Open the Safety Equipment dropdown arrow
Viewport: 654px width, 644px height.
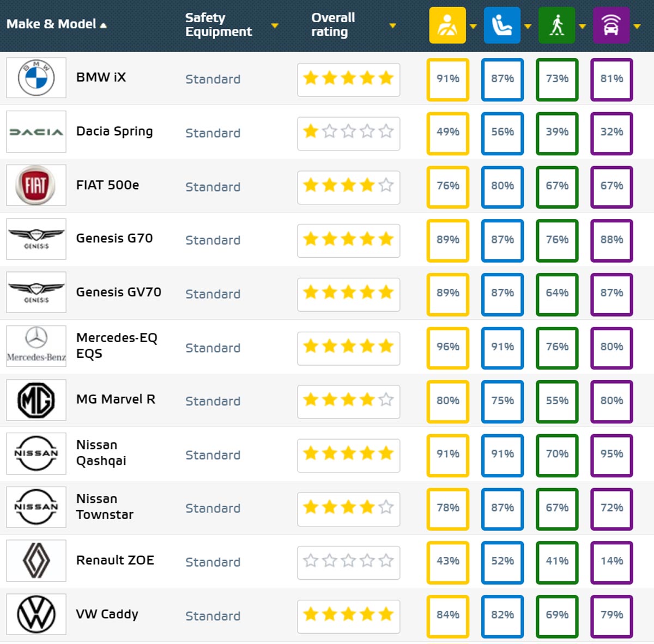tap(275, 26)
